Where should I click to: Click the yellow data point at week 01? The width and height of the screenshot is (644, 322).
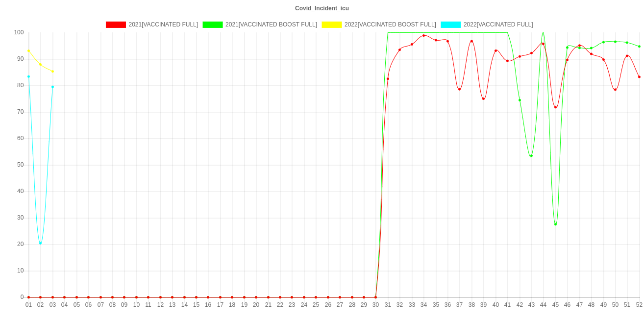[x=28, y=51]
